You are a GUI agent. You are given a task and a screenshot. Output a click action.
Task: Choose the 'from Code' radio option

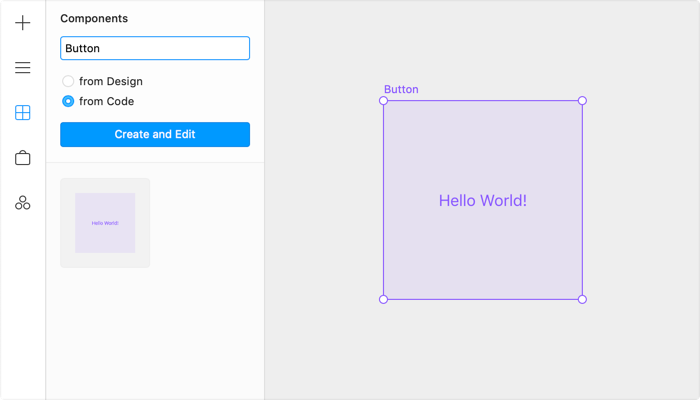tap(68, 101)
